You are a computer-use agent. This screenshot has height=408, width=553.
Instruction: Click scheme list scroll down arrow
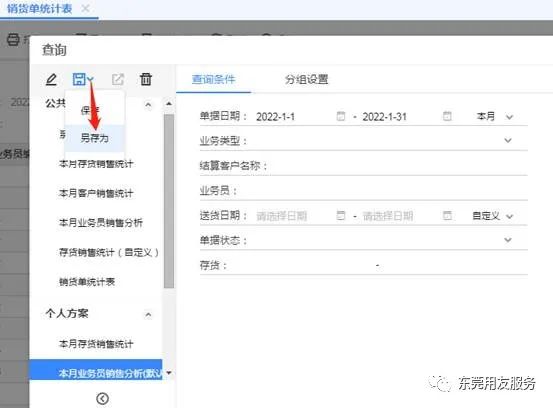[169, 373]
